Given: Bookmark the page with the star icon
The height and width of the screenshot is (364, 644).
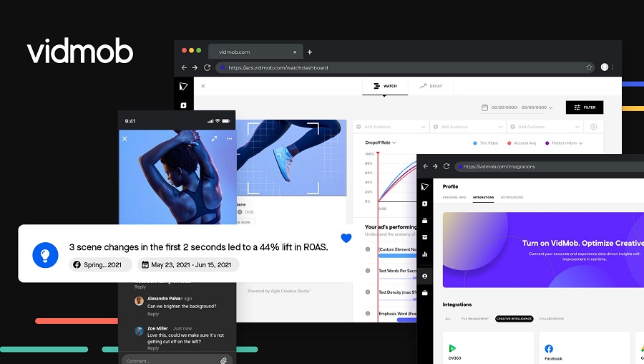Looking at the screenshot, I should pyautogui.click(x=589, y=67).
